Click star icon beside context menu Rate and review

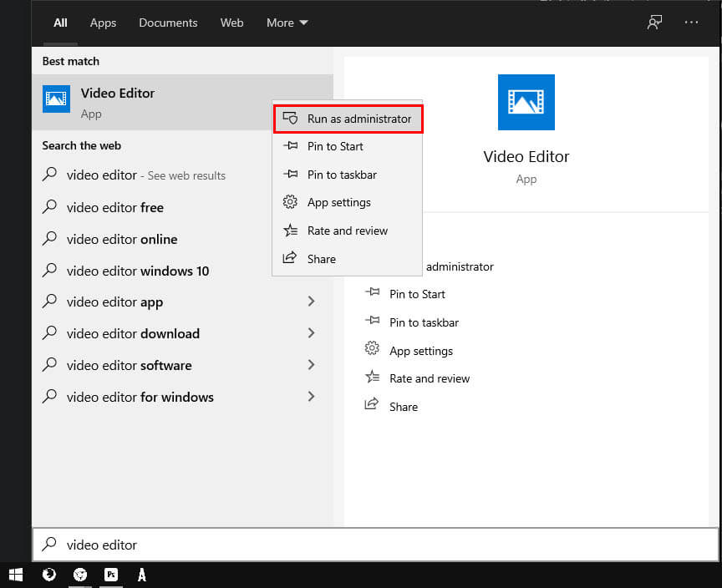click(290, 230)
